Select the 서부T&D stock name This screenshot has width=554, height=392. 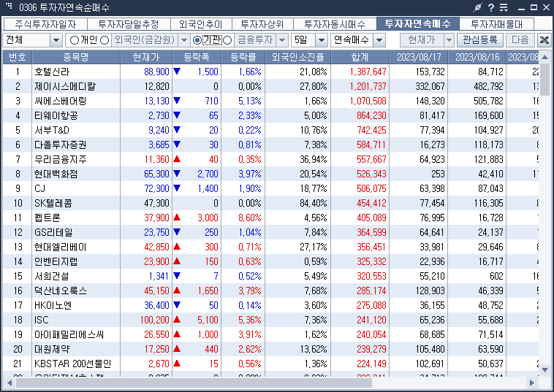52,130
